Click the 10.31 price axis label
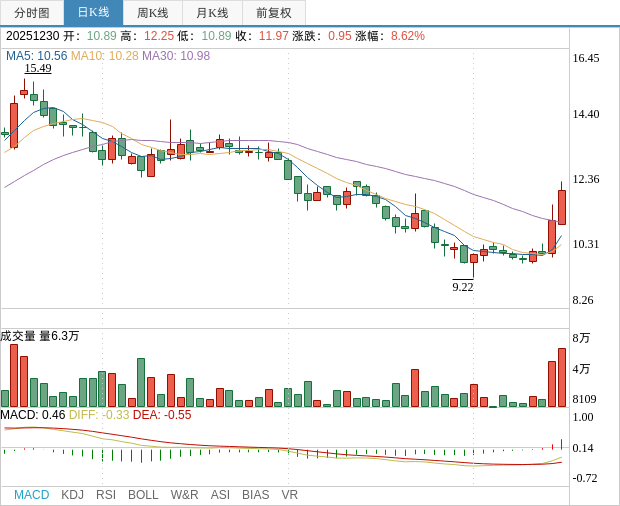Screen dimensions: 620x506 point(586,244)
